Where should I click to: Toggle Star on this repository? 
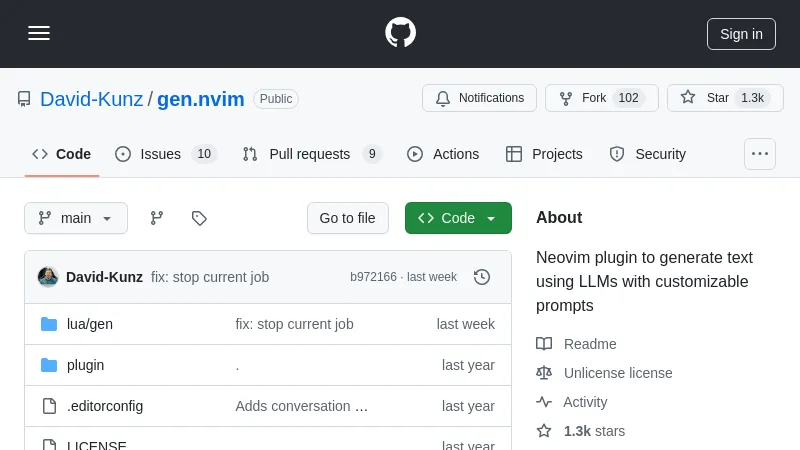725,98
